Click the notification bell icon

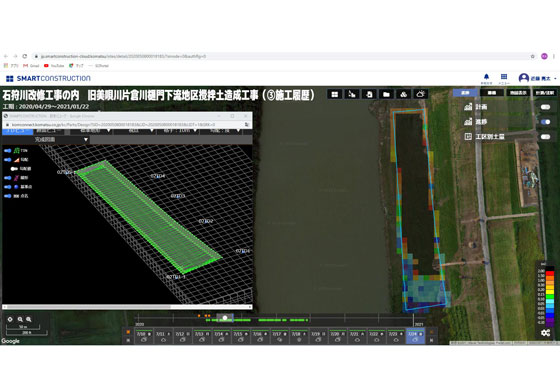tap(486, 76)
